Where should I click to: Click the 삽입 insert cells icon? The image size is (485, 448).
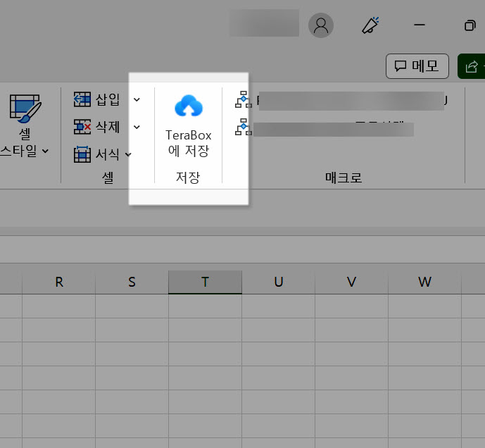(82, 99)
